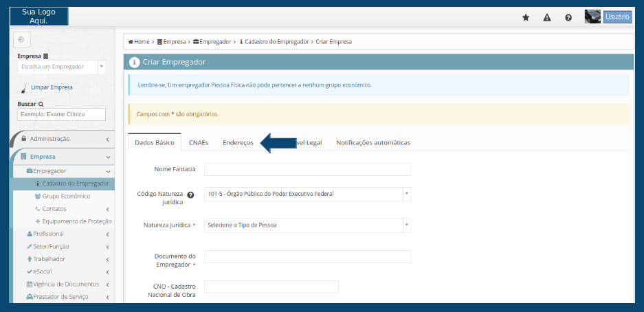
Task: Focus the Buscar search field
Action: [62, 114]
